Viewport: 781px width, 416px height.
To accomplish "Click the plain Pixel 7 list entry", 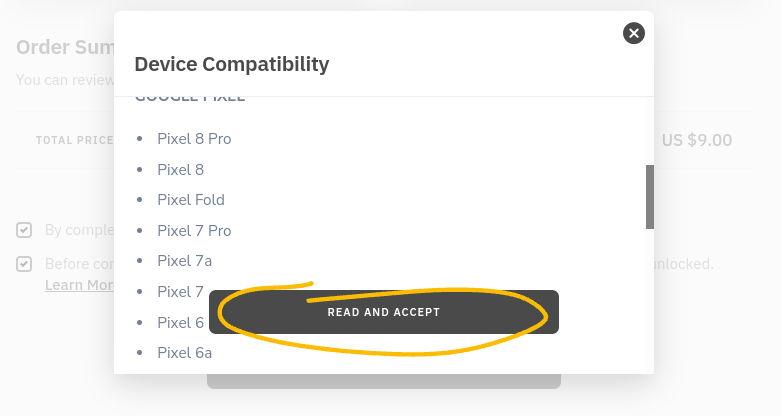I will tap(180, 291).
